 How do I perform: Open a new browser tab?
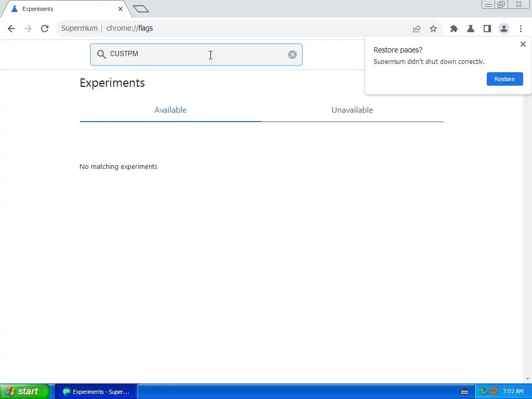tap(141, 9)
